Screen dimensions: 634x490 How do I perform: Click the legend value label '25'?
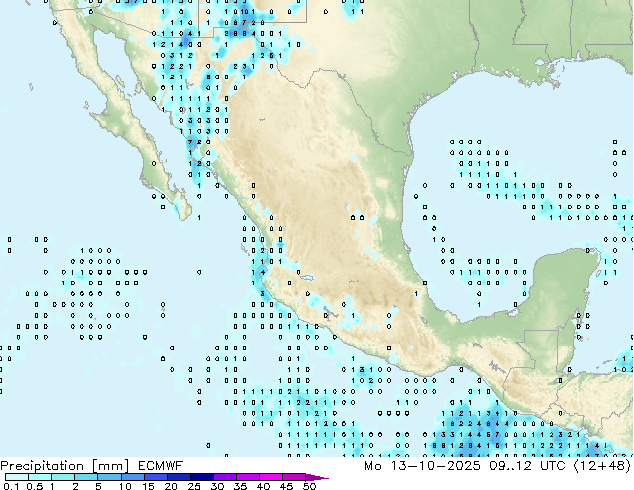tap(194, 486)
